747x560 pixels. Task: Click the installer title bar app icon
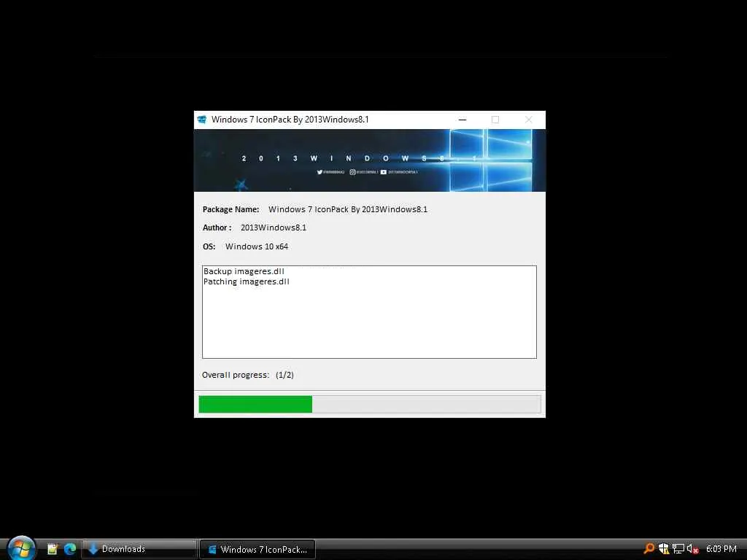201,120
